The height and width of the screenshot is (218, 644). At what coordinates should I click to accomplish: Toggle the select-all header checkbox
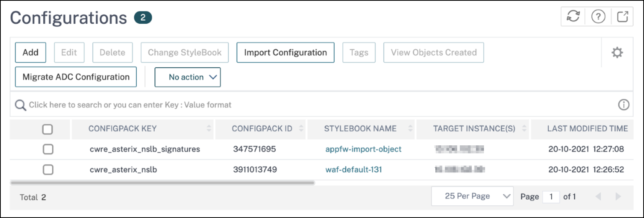pos(47,129)
